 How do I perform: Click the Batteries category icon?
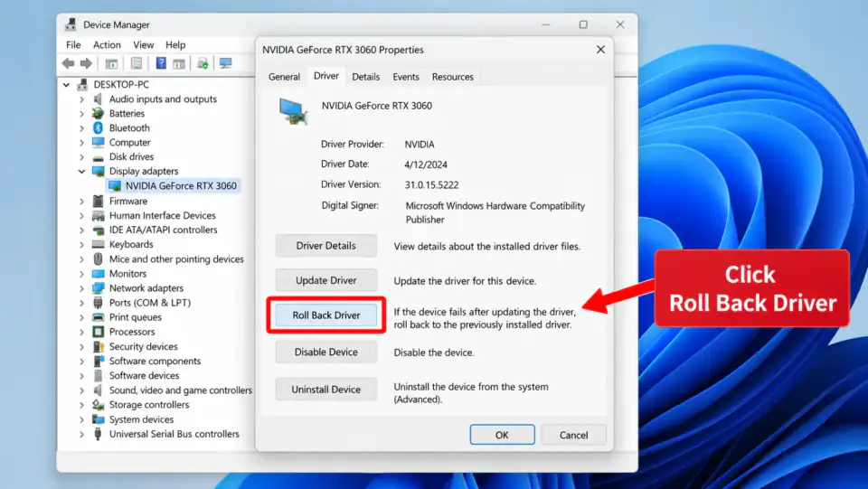(x=98, y=113)
